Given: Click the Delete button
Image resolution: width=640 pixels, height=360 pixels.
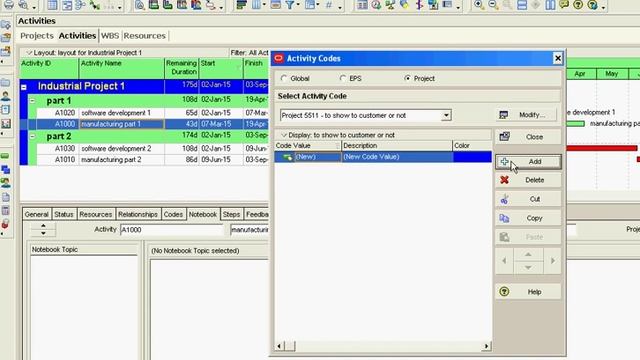Looking at the screenshot, I should pyautogui.click(x=528, y=180).
